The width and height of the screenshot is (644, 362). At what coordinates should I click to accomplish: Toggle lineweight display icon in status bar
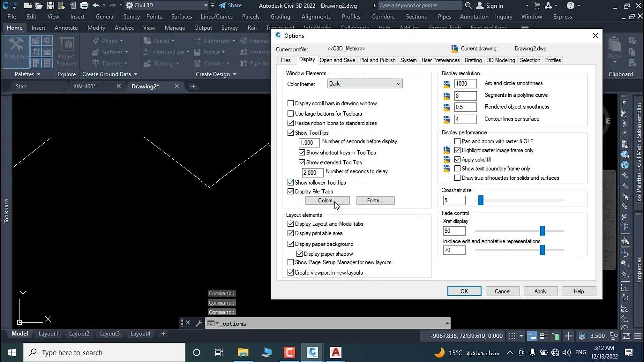[x=544, y=336]
